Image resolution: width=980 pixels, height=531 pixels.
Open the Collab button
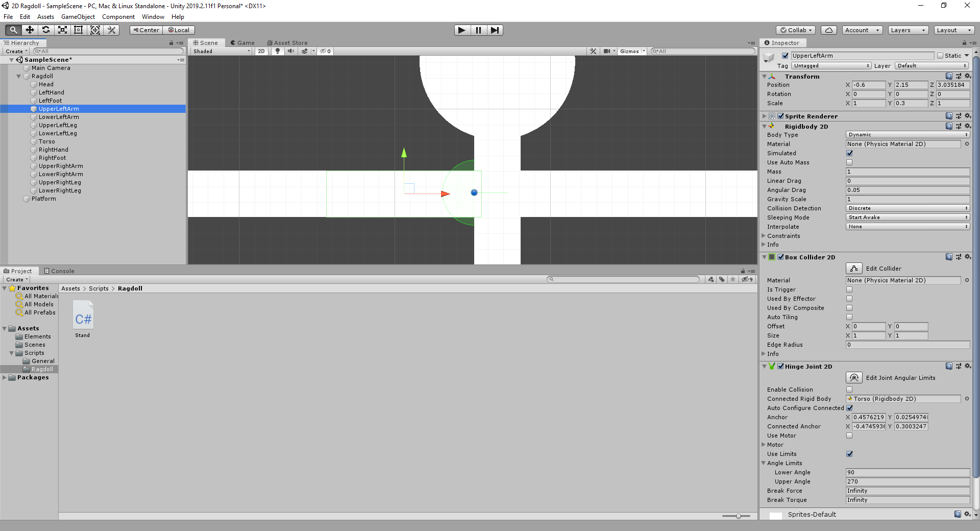796,30
